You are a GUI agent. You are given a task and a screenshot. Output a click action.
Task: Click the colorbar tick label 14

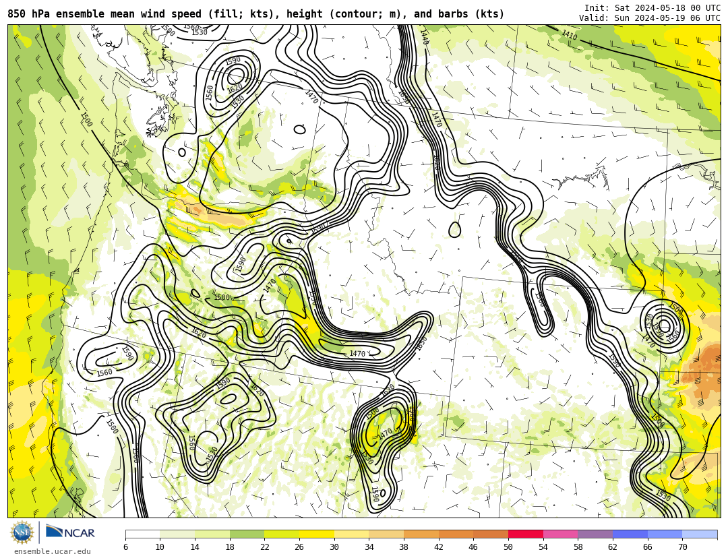click(195, 547)
